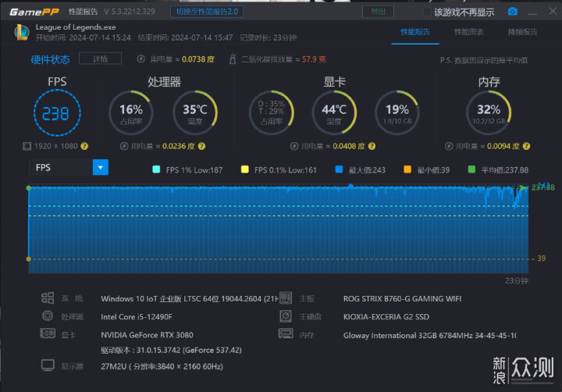Click GPU power usage plug icon
This screenshot has height=392, width=562.
pyautogui.click(x=294, y=146)
